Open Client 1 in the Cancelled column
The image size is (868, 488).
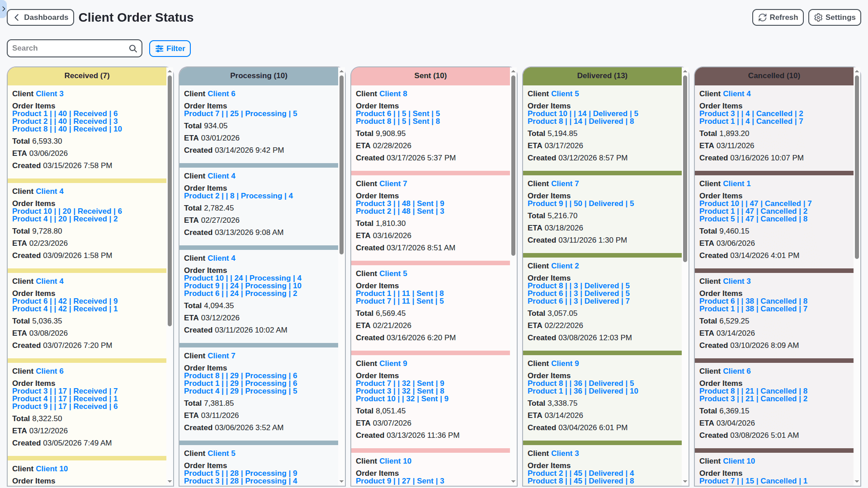[x=736, y=183]
